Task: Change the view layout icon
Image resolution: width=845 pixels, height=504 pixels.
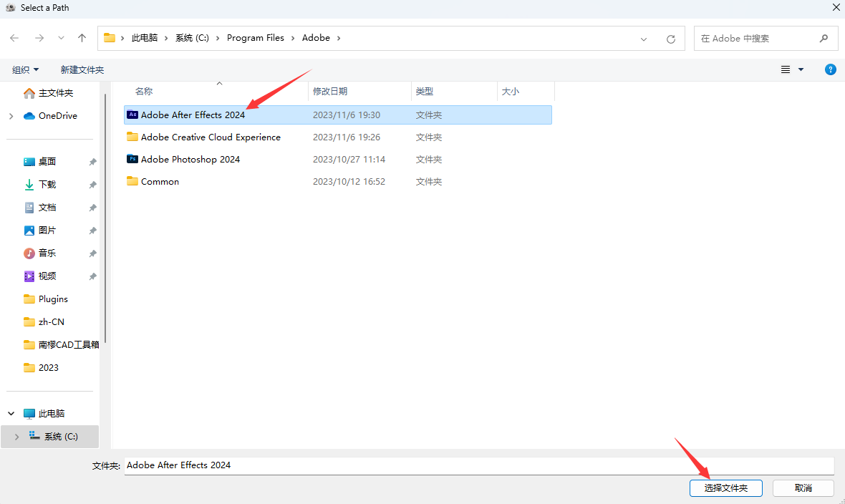Action: coord(786,69)
